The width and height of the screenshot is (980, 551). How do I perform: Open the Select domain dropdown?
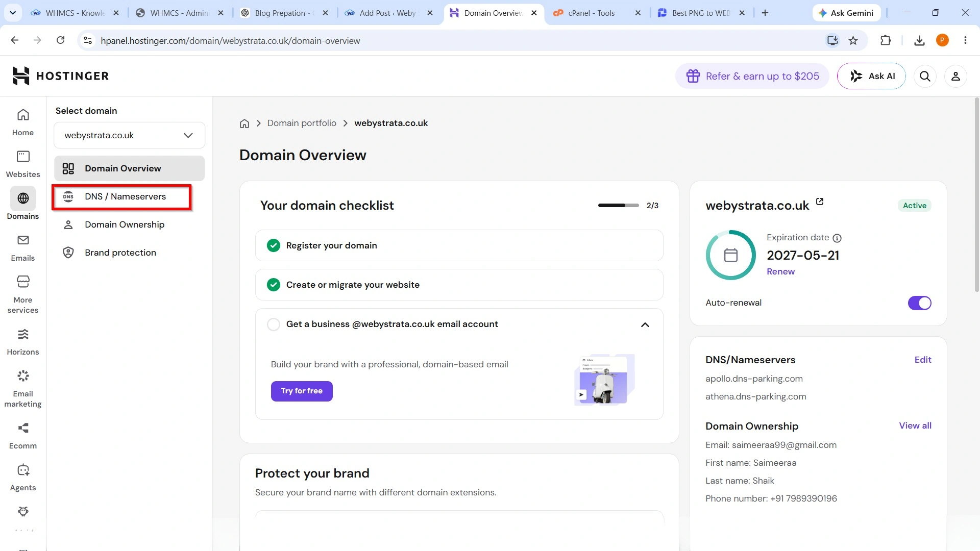coord(129,135)
